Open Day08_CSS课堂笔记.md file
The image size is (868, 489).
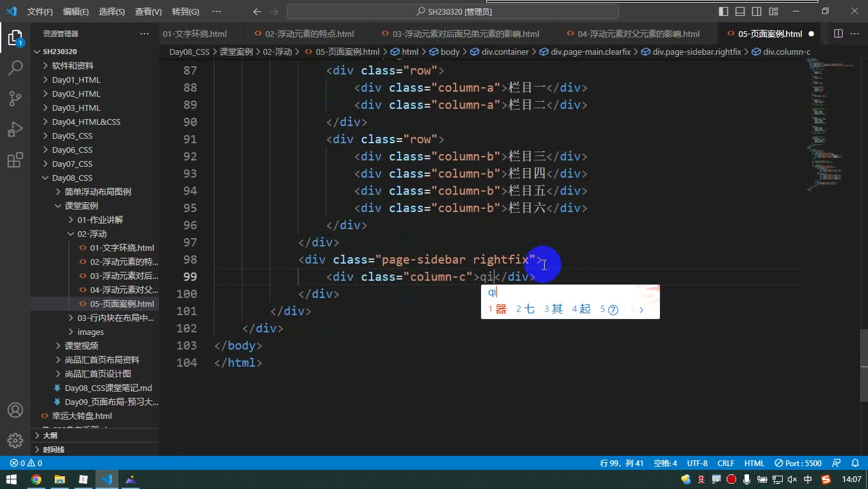[95, 388]
